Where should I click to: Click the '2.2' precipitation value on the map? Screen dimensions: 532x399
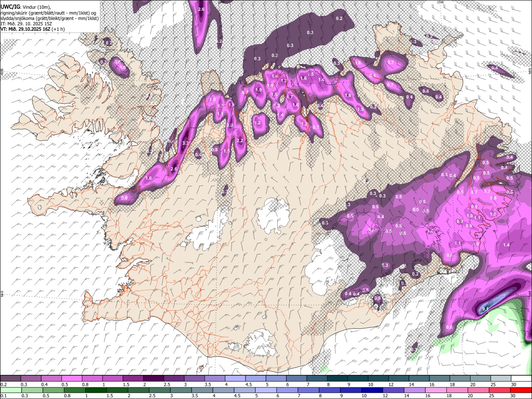coord(239,141)
